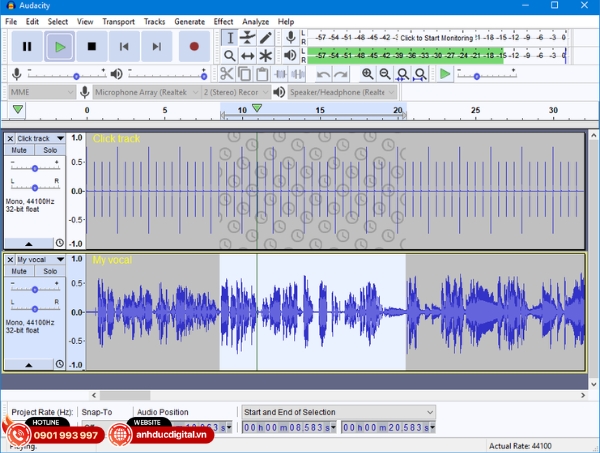Click the Zoom In magnifier button
The image size is (600, 453).
tap(368, 74)
